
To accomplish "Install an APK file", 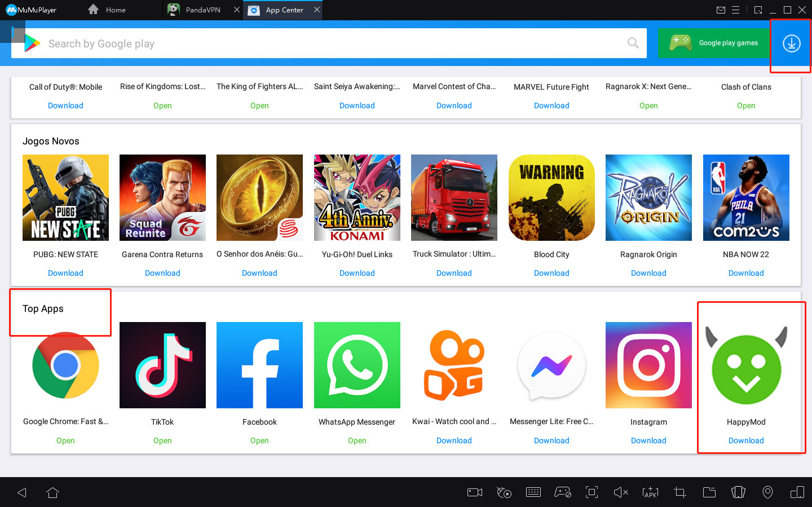I will pyautogui.click(x=650, y=492).
